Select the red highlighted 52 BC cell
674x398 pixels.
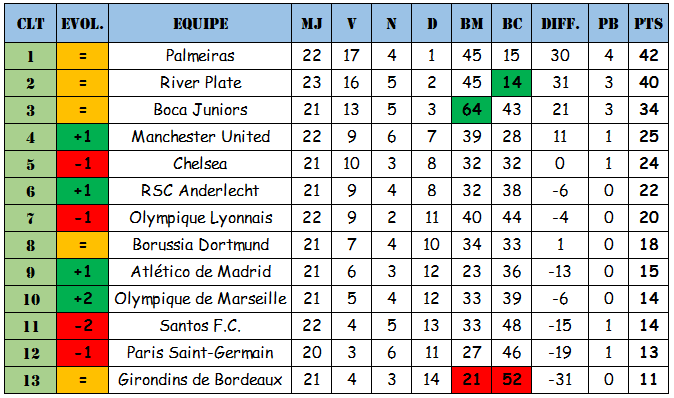(x=512, y=380)
